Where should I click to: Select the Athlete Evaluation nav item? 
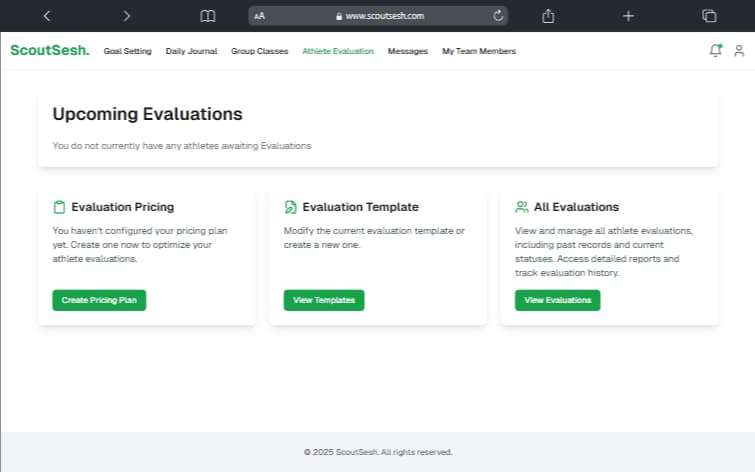click(x=338, y=51)
